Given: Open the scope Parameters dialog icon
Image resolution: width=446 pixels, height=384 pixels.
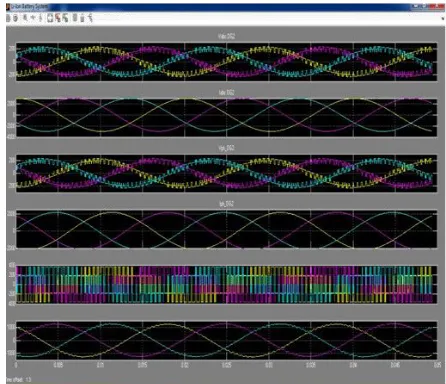Looking at the screenshot, I should click(15, 18).
